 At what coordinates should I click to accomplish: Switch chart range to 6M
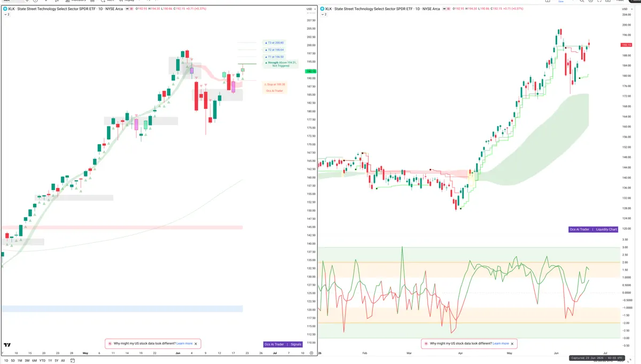pos(34,360)
